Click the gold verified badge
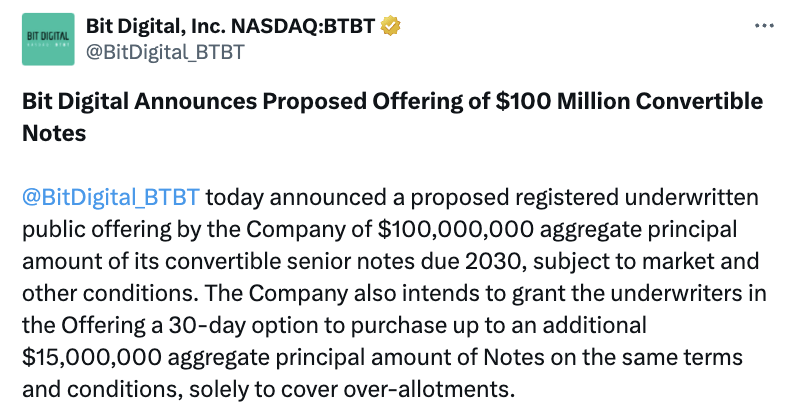This screenshot has height=420, width=796. [x=390, y=26]
